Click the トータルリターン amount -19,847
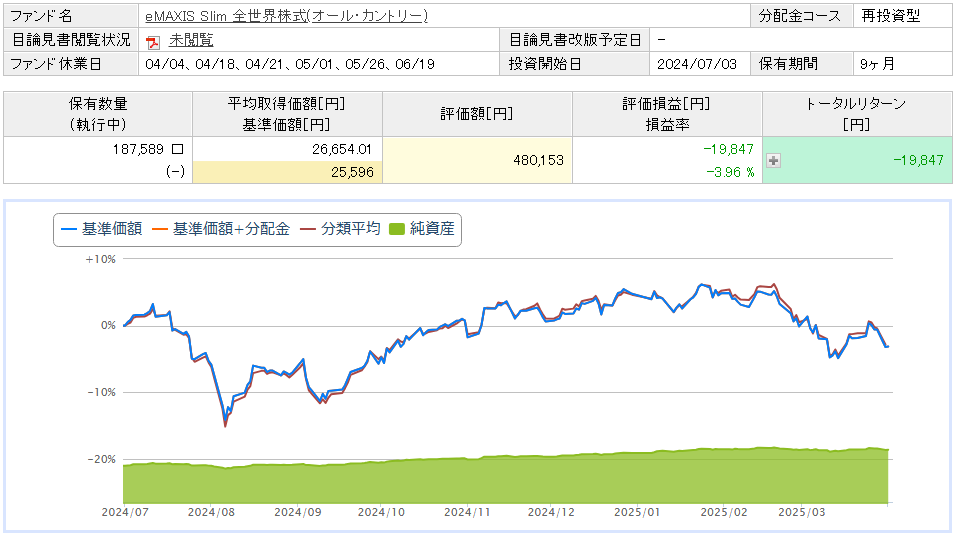This screenshot has height=536, width=954. (x=918, y=161)
